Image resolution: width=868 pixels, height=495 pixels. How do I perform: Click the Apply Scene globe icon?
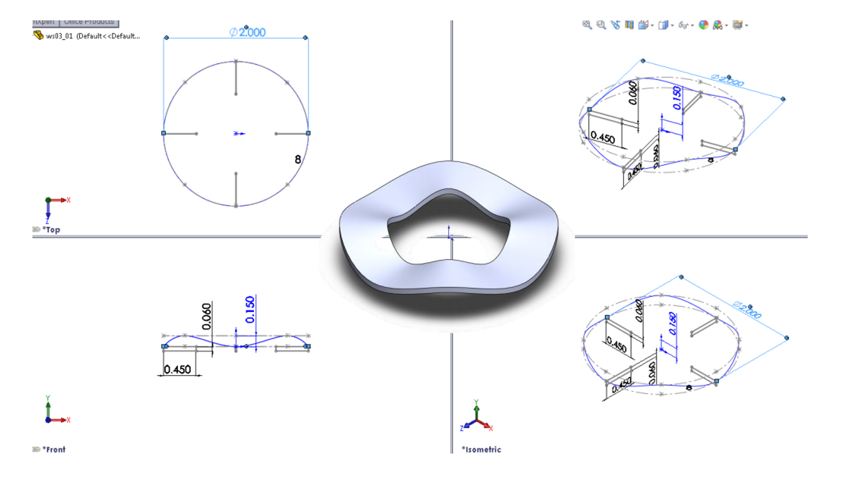(x=717, y=25)
